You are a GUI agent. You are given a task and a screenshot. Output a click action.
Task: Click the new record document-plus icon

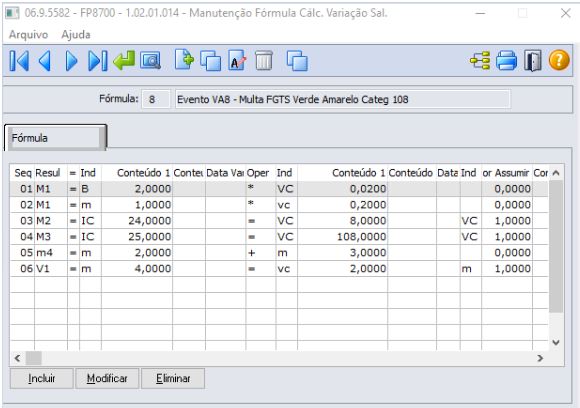tap(184, 60)
